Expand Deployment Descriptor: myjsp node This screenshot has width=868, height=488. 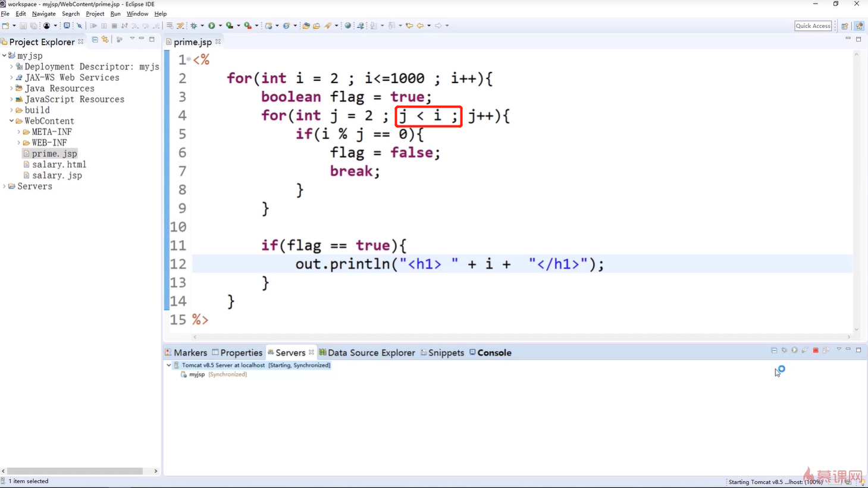click(x=11, y=67)
